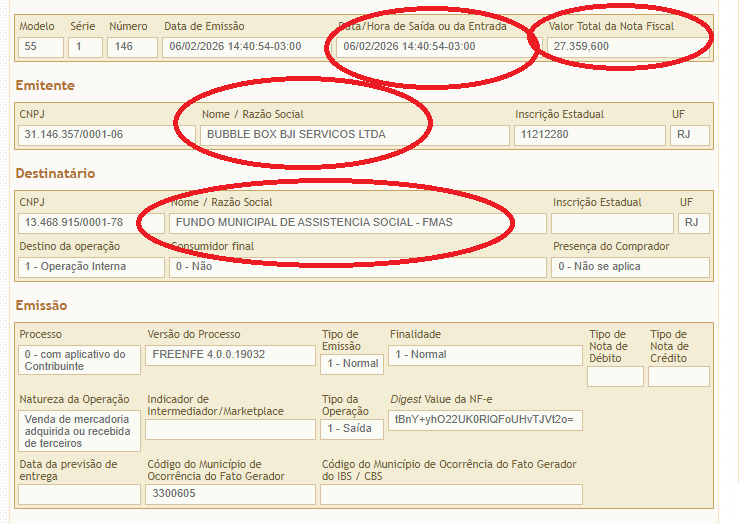Select FUNDO MUNICIPAL DE ASSISTENCIA SOCIAL - FMAS field
Image resolution: width=739 pixels, height=524 pixels.
[x=358, y=223]
